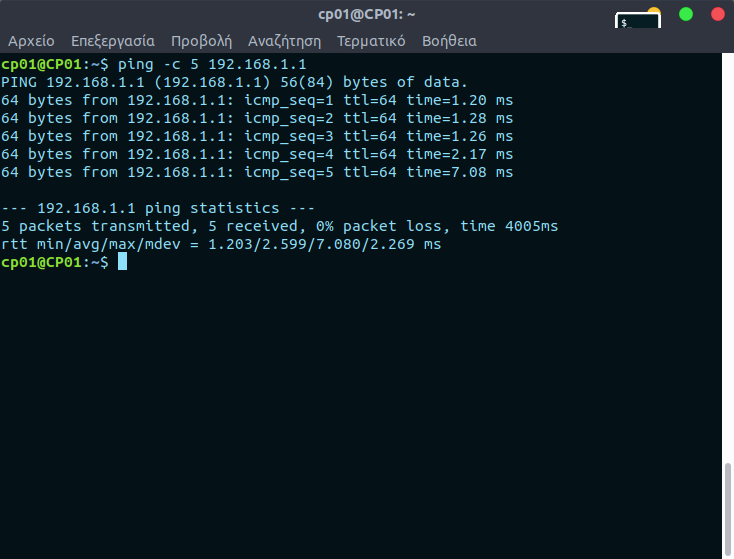Maximize the window with the green button
The height and width of the screenshot is (559, 734).
point(686,14)
